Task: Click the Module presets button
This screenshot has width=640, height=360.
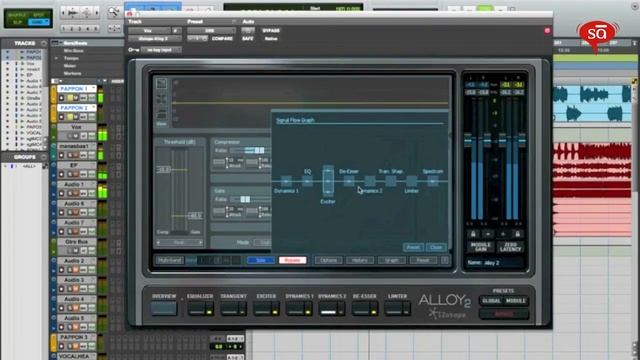Action: tap(516, 301)
